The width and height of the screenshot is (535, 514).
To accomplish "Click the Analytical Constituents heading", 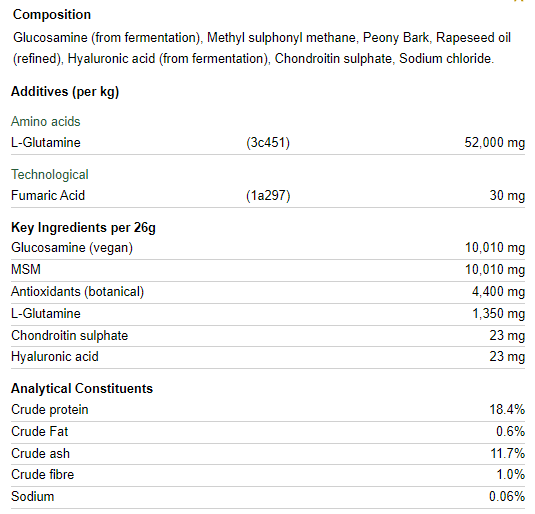I will 82,388.
